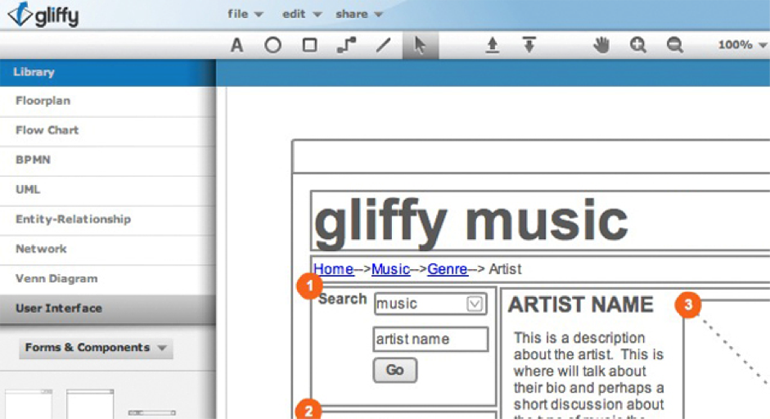Image resolution: width=770 pixels, height=419 pixels.
Task: Click the Home breadcrumb link
Action: (333, 269)
